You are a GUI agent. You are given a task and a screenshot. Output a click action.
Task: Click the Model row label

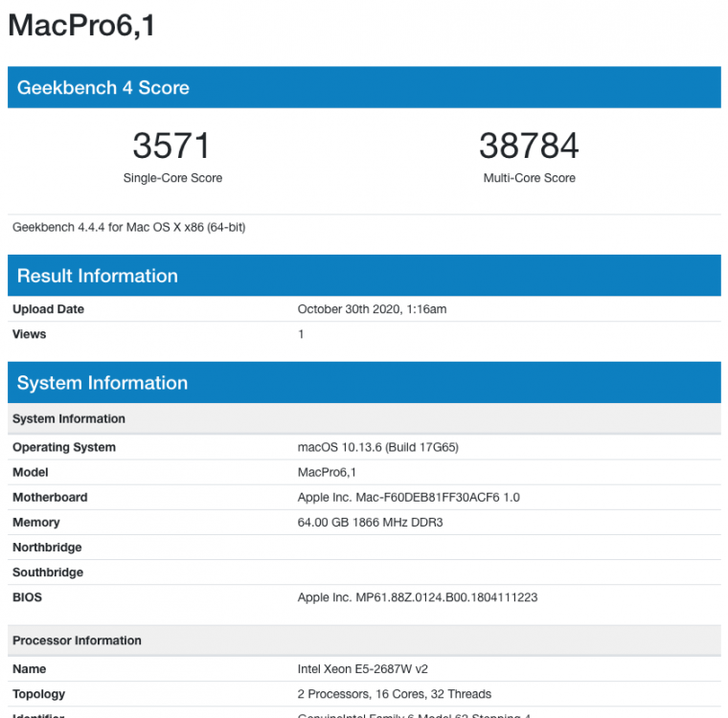click(31, 473)
